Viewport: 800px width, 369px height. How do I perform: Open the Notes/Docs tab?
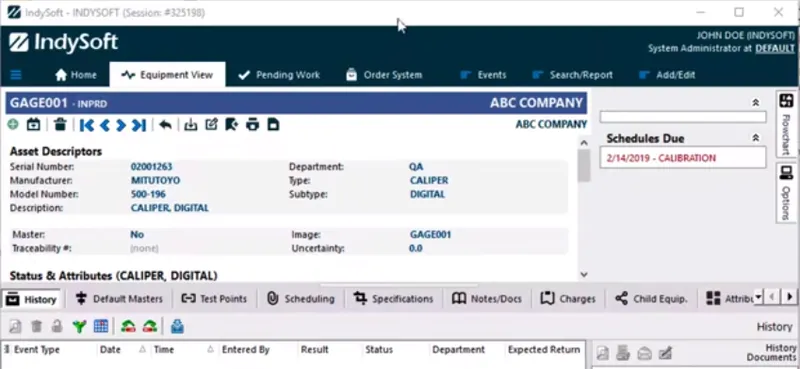(x=487, y=299)
